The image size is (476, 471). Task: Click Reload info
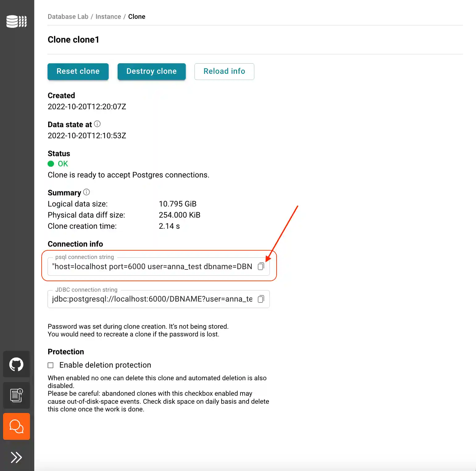pyautogui.click(x=224, y=71)
